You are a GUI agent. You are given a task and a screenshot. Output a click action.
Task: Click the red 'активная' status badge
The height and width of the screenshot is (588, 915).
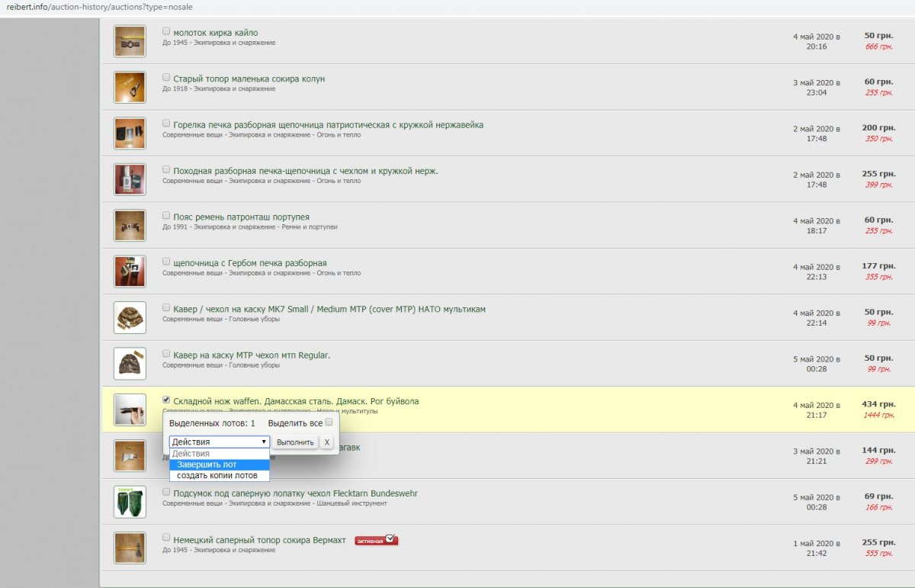tap(377, 540)
